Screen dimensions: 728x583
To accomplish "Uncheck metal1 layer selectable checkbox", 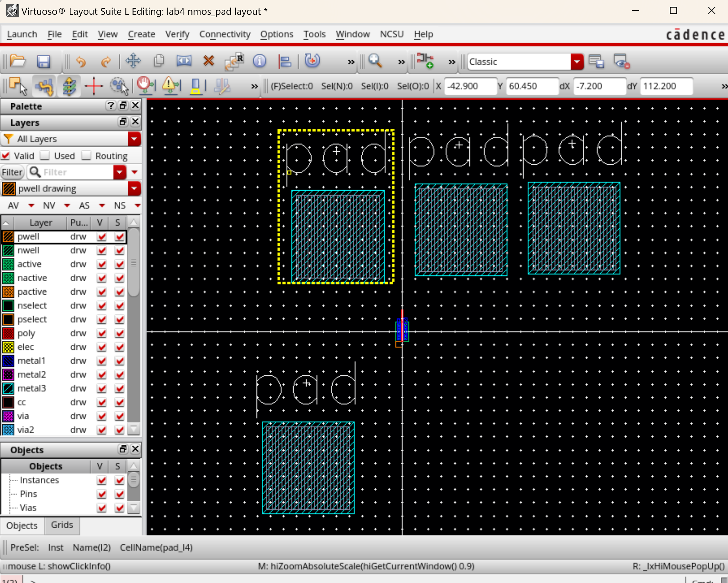I will point(119,361).
